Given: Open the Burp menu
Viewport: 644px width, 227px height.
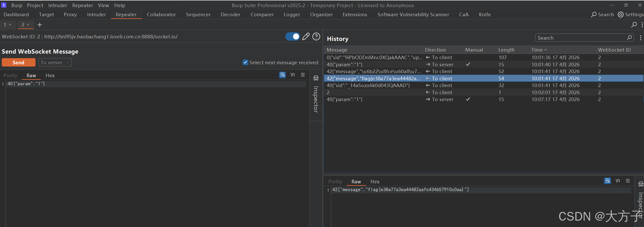Looking at the screenshot, I should [x=17, y=5].
